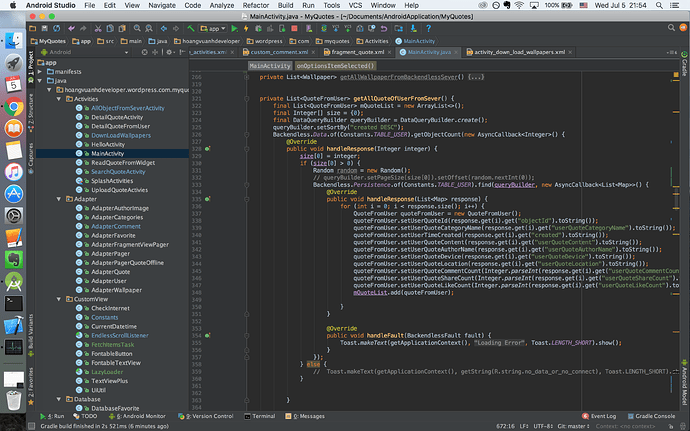Open the VCS menu
Viewport: 690px width, 431px height.
coord(355,5)
